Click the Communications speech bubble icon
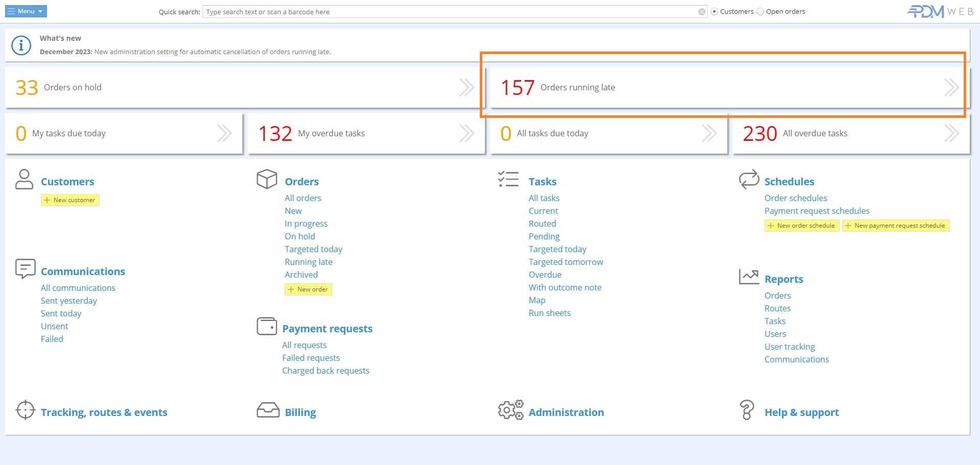The height and width of the screenshot is (465, 980). point(25,268)
